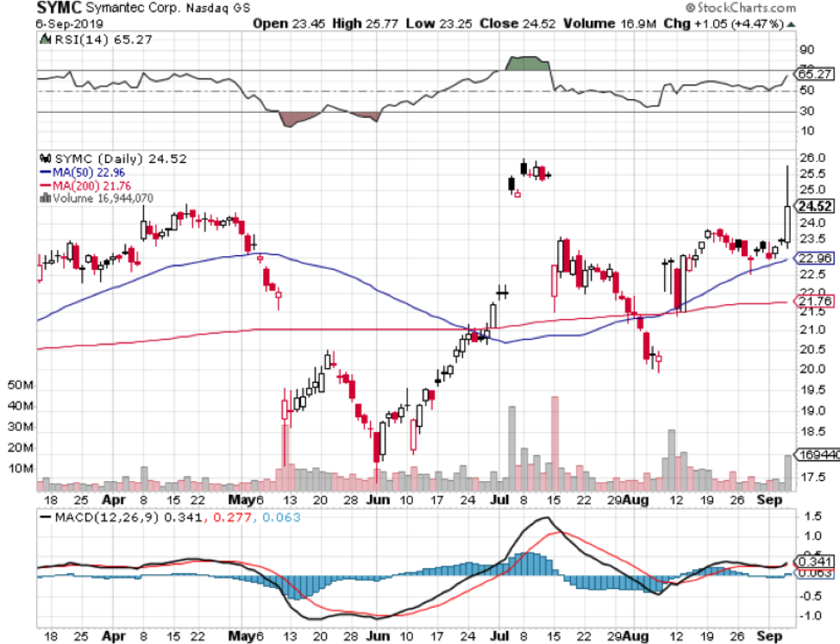Image resolution: width=840 pixels, height=644 pixels.
Task: Click the black line marker before MACD(12,26,9)
Action: 44,516
